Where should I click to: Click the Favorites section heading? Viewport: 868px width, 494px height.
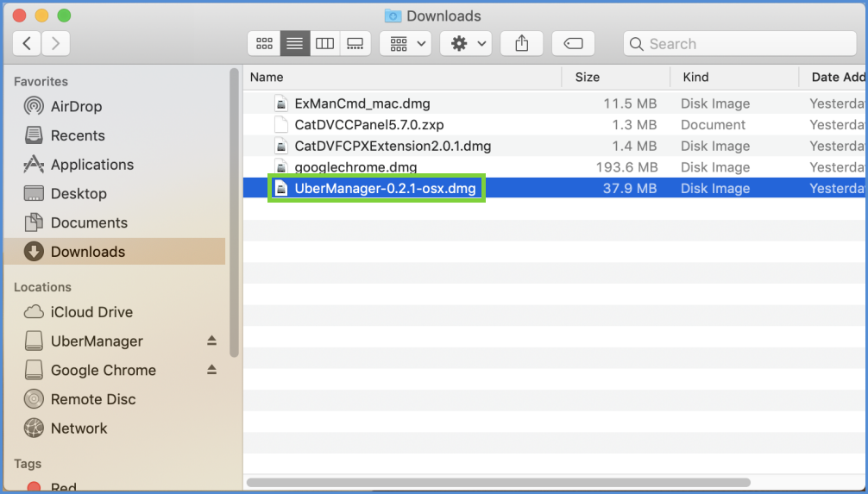click(41, 81)
